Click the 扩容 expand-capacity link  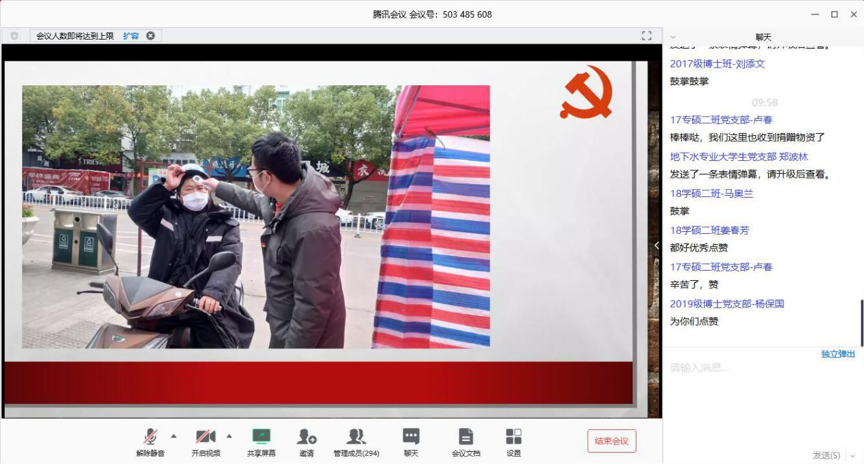point(131,36)
